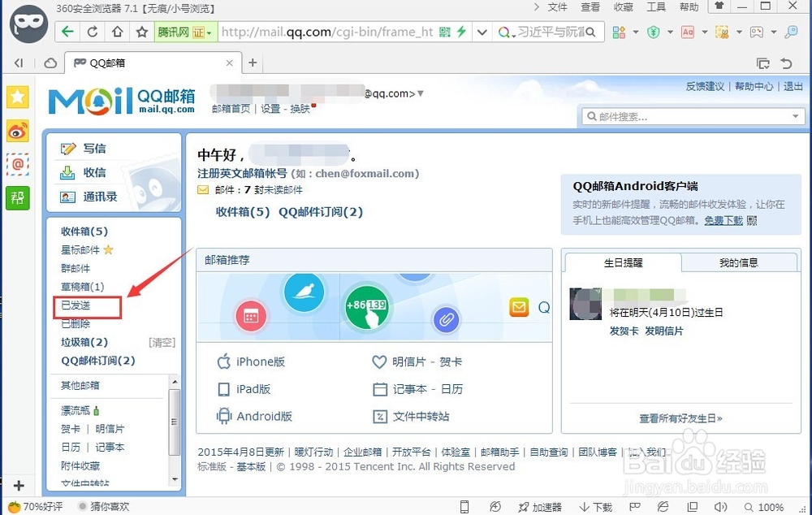
Task: Expand the account dropdown after @qq.com
Action: 421,93
